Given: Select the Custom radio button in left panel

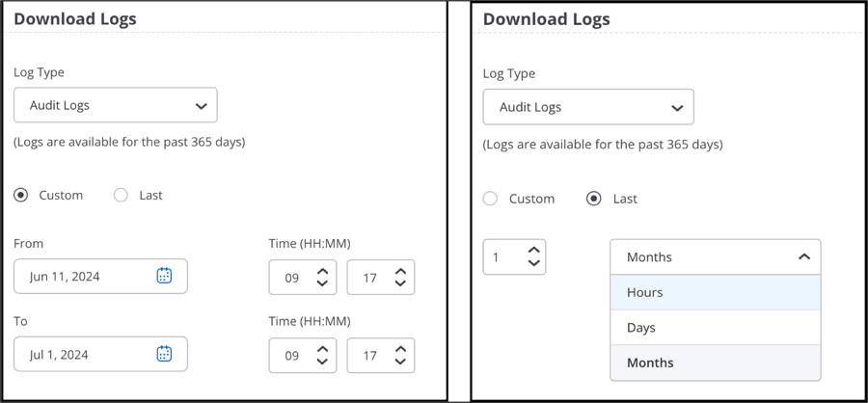Looking at the screenshot, I should pyautogui.click(x=20, y=196).
